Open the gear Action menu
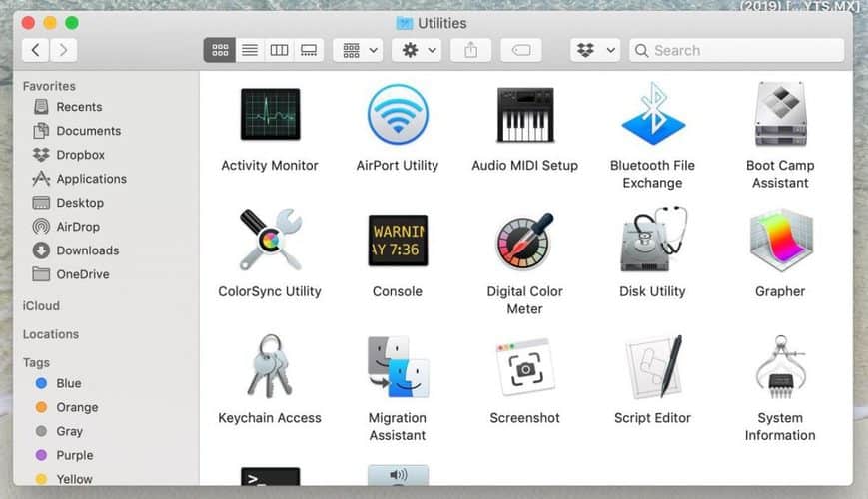Screen dimensions: 868x499 (x=417, y=50)
